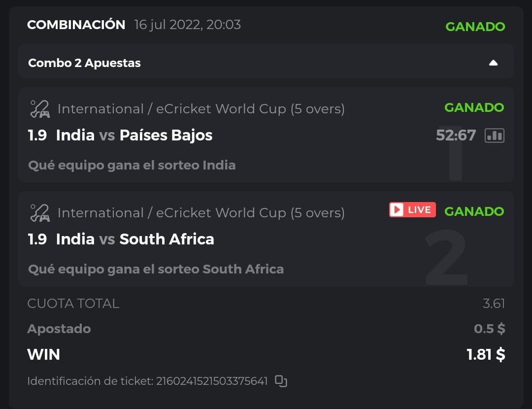Click the Combo 2 Apuestas header
Image resolution: width=532 pixels, height=409 pixels.
pyautogui.click(x=85, y=63)
